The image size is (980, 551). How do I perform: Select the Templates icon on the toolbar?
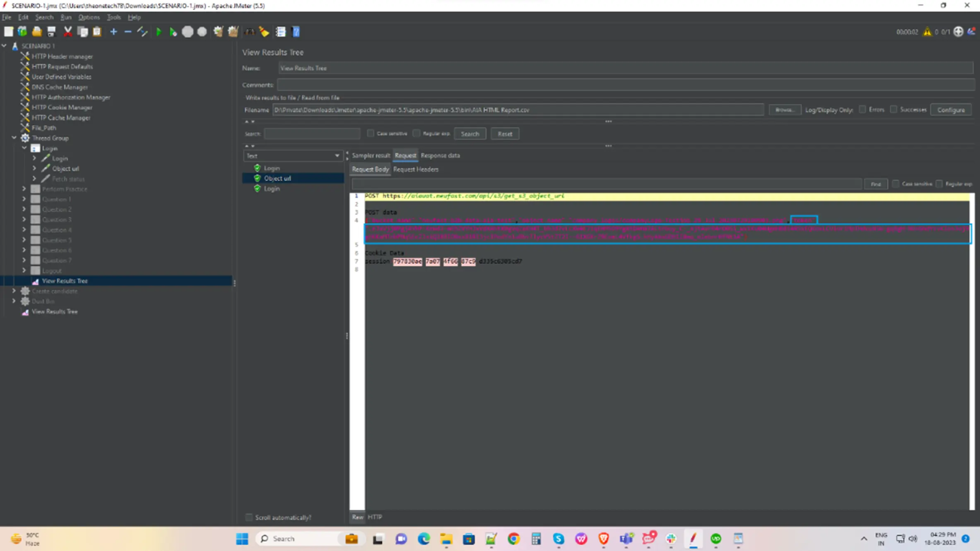[22, 31]
